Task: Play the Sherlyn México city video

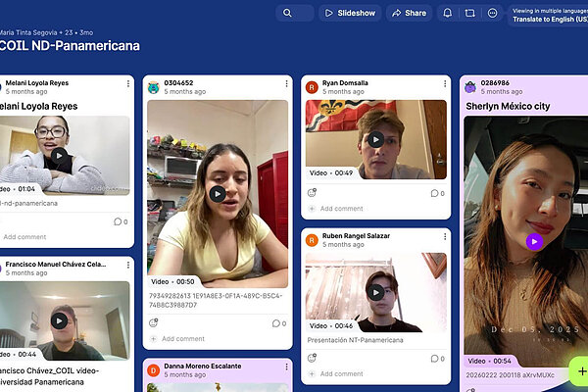Action: point(534,242)
